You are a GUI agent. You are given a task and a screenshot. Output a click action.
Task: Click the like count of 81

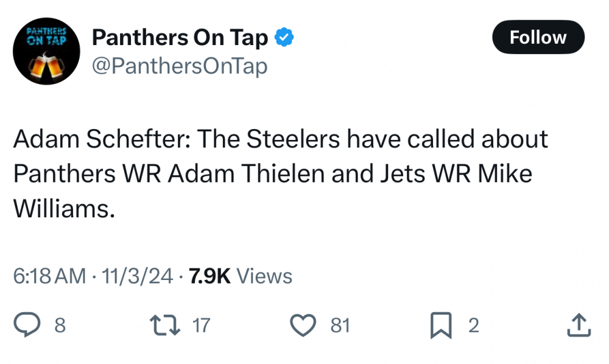point(340,326)
